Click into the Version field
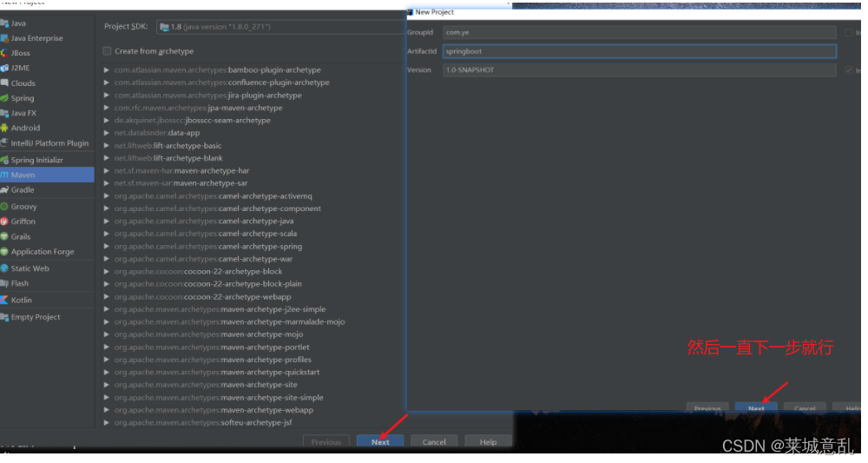Viewport: 868px width, 463px height. (640, 70)
